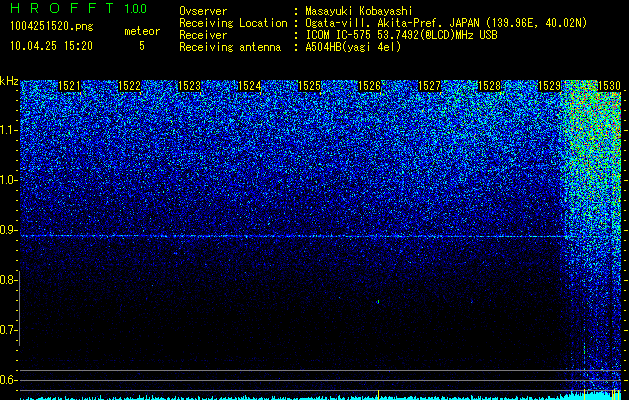
Task: Click the meteor count value 5
Action: tap(142, 46)
